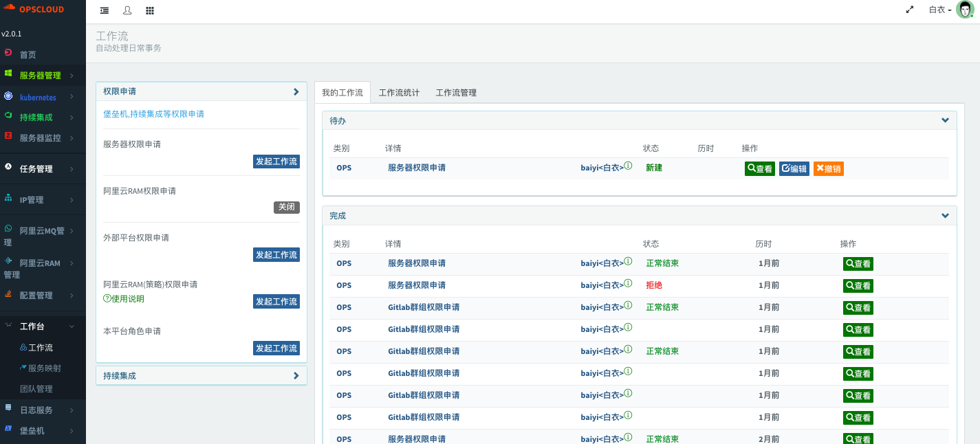Click the blue 编辑 button in pending row
Image resolution: width=980 pixels, height=444 pixels.
tap(794, 169)
